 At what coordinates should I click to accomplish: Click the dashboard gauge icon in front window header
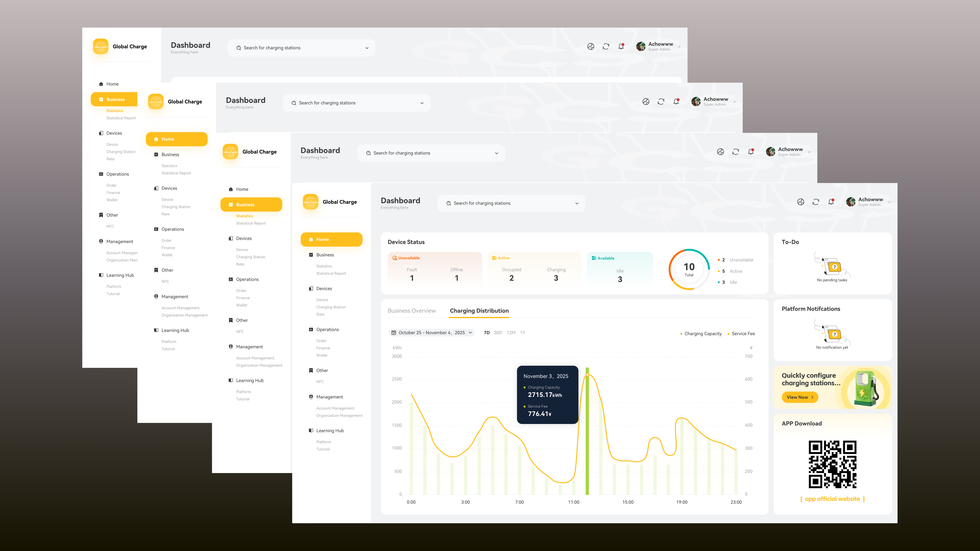pos(800,202)
